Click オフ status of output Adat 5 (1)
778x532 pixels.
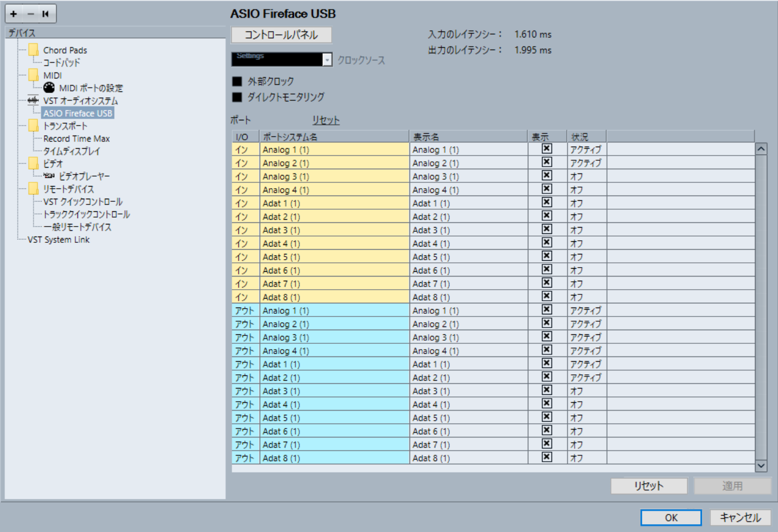[x=587, y=418]
